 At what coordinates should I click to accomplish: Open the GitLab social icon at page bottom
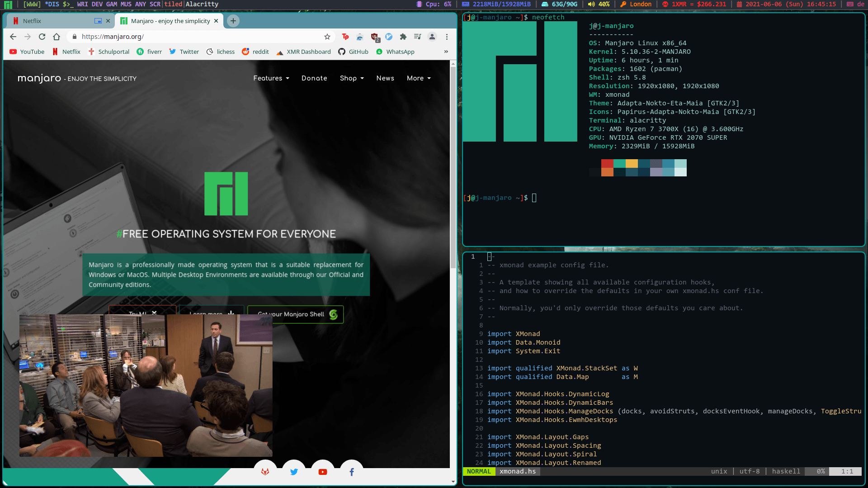265,472
